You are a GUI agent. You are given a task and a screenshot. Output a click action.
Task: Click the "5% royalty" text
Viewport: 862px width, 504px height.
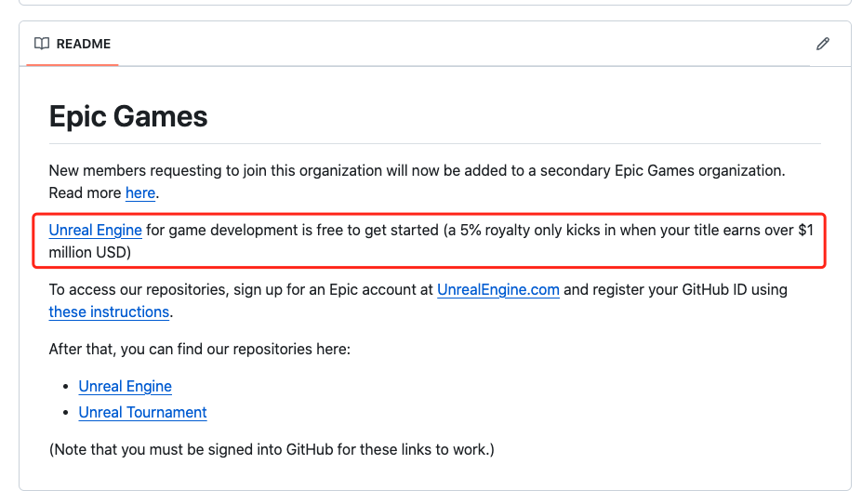tap(500, 230)
